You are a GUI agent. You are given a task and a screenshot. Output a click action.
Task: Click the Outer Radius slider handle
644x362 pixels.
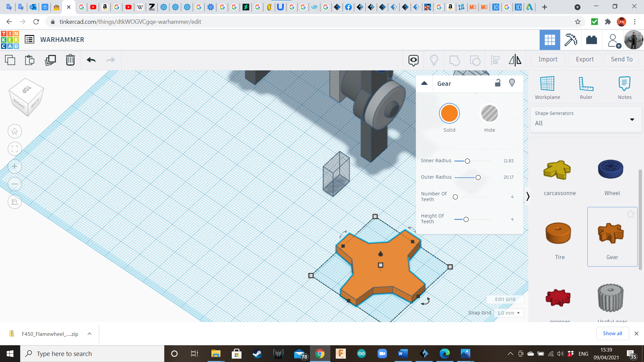[478, 177]
